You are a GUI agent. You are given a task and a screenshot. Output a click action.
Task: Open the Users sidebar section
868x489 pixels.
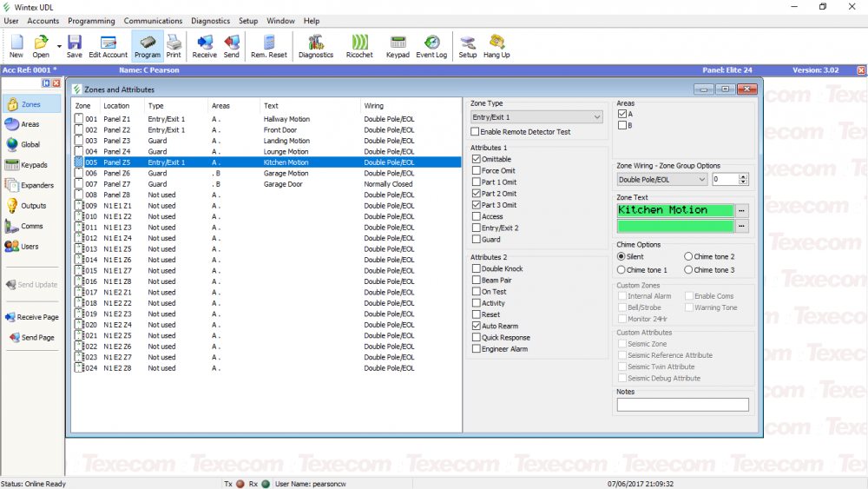pyautogui.click(x=30, y=247)
